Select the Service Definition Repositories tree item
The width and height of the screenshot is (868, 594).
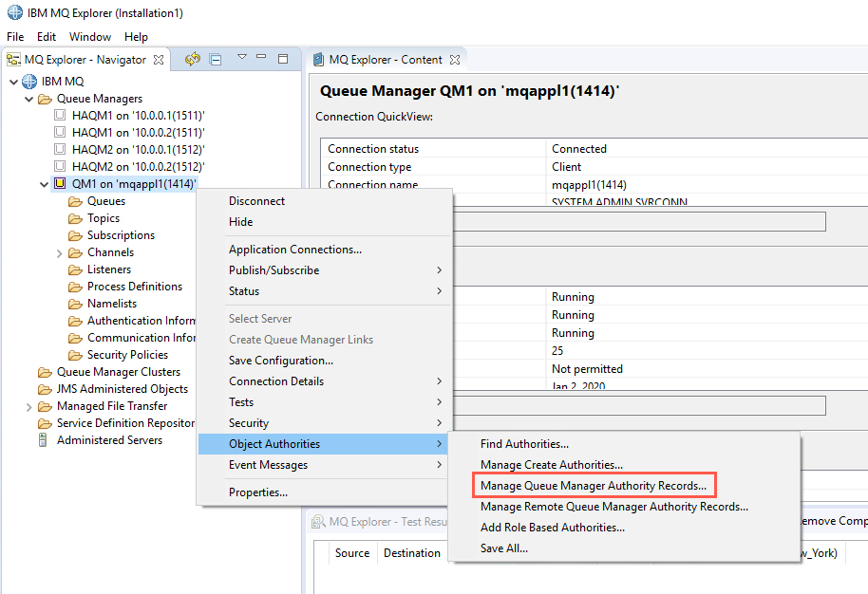125,423
